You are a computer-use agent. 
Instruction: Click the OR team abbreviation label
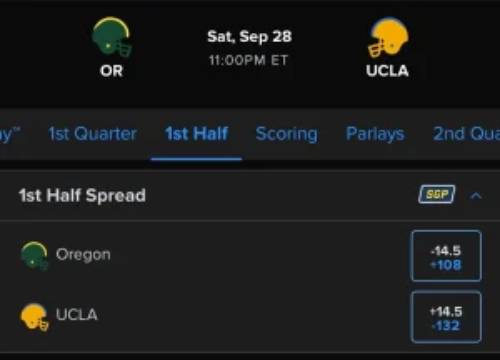[112, 71]
